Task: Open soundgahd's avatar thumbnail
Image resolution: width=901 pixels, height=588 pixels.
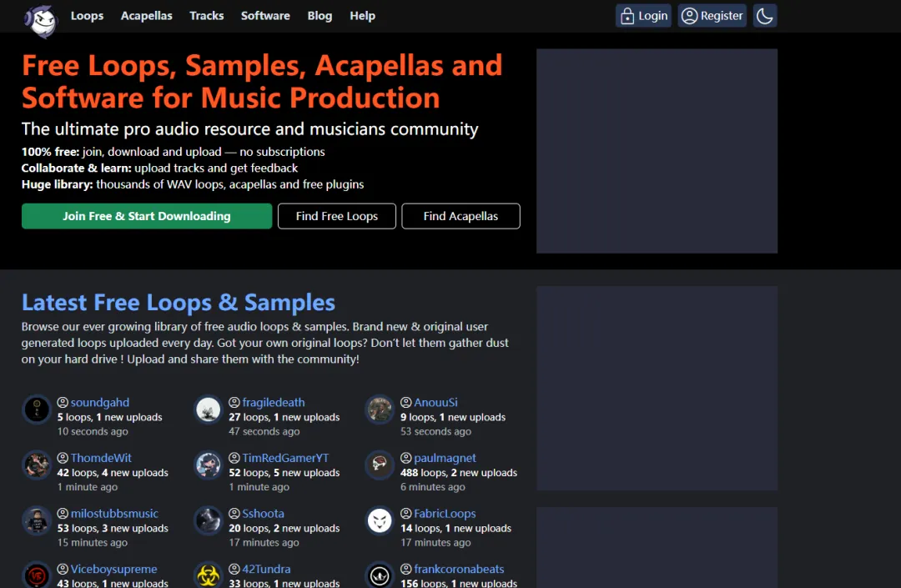Action: (x=37, y=410)
